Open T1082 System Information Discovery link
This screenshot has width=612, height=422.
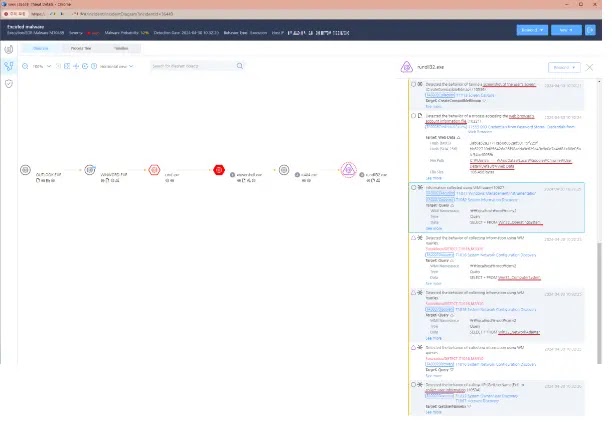(x=487, y=200)
